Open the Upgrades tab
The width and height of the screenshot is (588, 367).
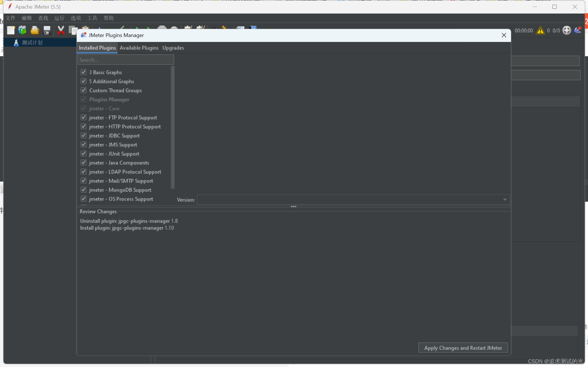coord(173,48)
